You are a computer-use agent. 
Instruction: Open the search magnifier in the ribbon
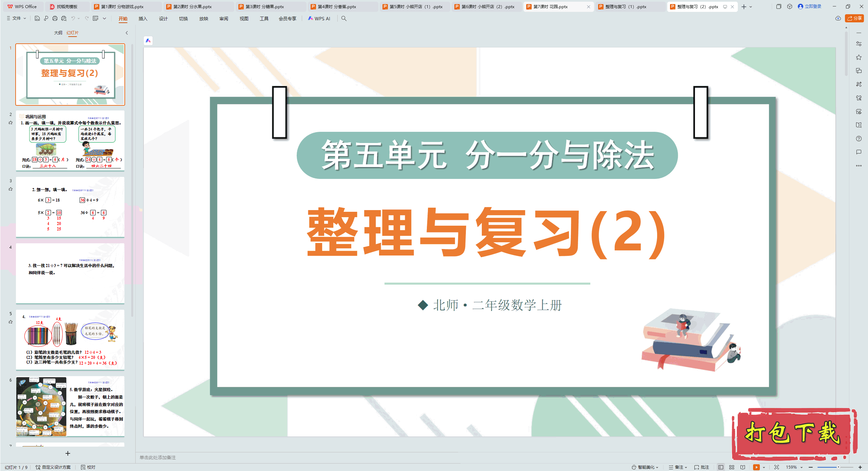point(344,19)
